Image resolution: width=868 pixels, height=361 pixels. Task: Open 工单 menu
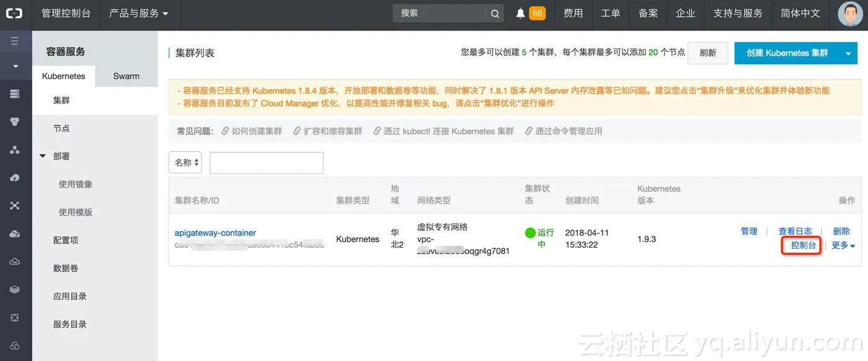611,14
